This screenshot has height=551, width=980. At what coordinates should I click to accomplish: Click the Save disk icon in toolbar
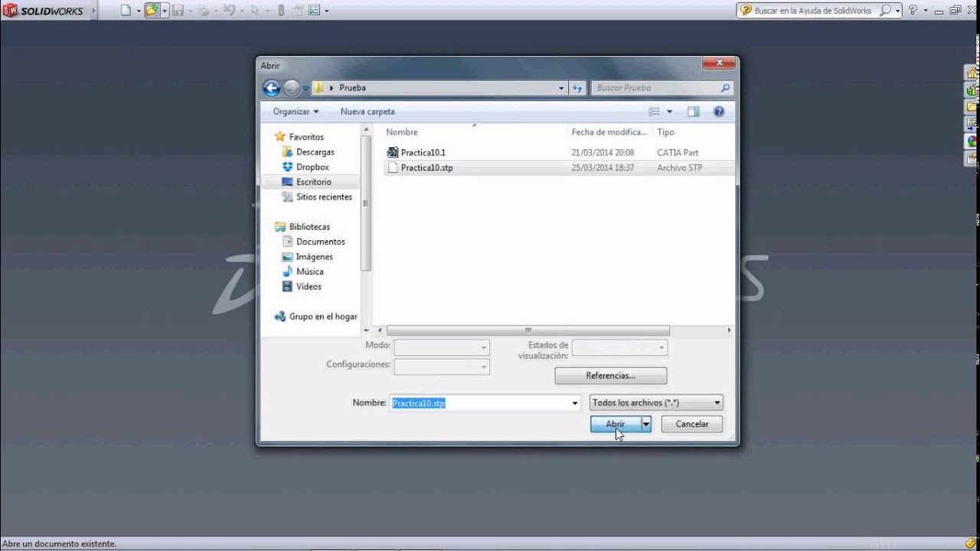pyautogui.click(x=178, y=11)
